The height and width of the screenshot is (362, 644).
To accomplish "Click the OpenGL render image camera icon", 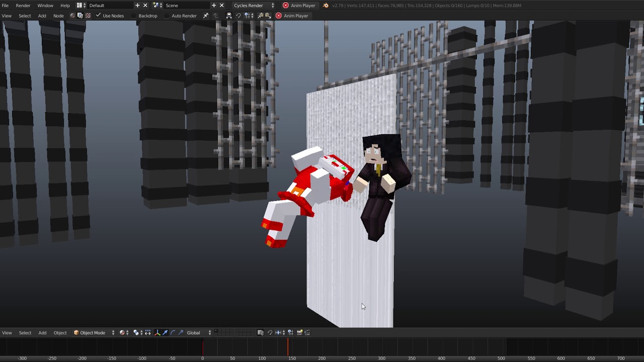I will [299, 332].
